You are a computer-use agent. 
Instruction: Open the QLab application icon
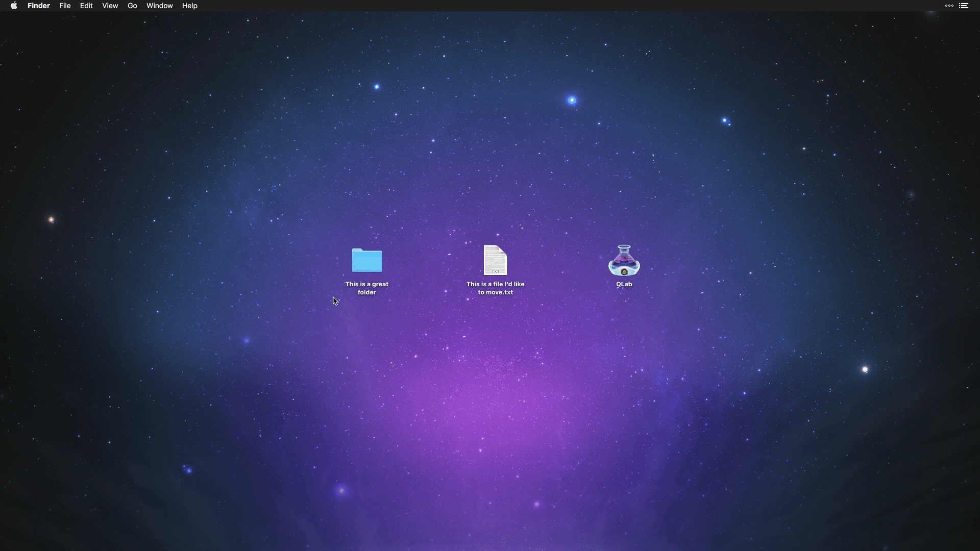pyautogui.click(x=624, y=260)
